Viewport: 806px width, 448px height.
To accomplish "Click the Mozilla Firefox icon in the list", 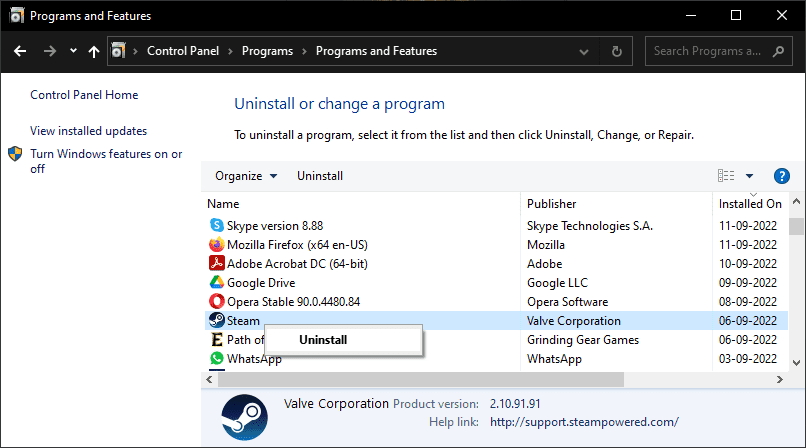I will pyautogui.click(x=217, y=245).
